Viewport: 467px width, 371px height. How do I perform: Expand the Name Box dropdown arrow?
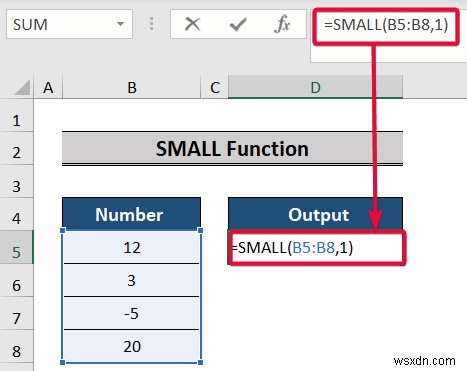(120, 24)
